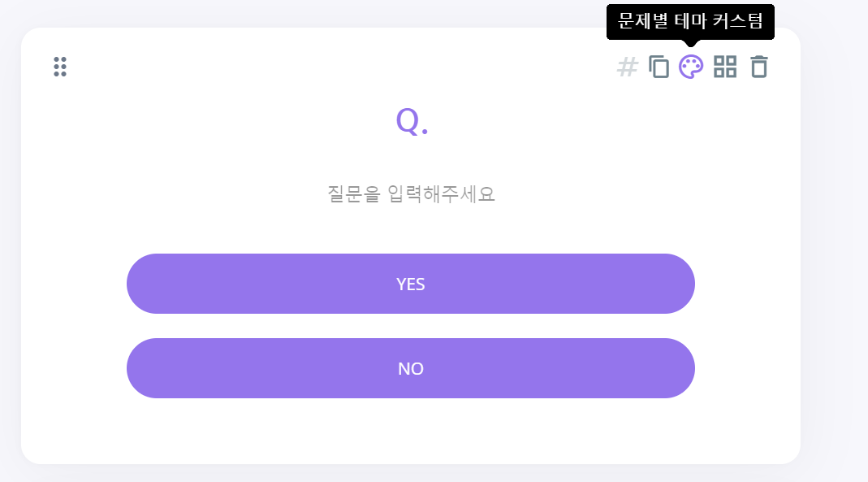
Task: Duplicate the question with the copy icon
Action: pos(659,67)
